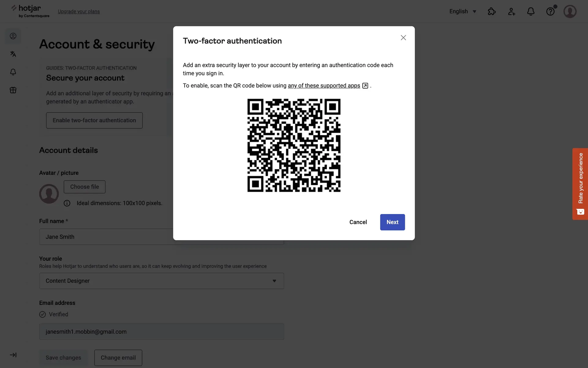Open notifications bell in top bar
This screenshot has width=588, height=368.
point(531,11)
